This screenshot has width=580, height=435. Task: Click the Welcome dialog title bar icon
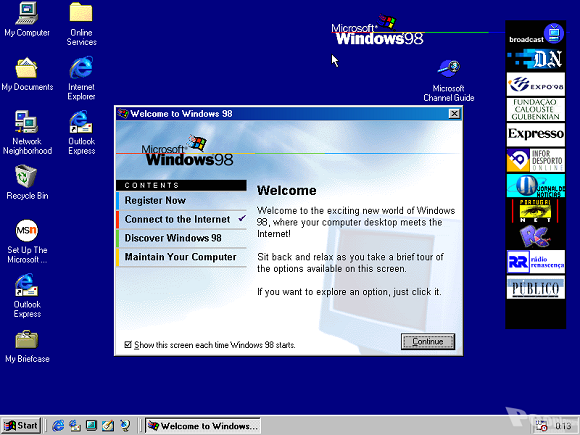123,114
